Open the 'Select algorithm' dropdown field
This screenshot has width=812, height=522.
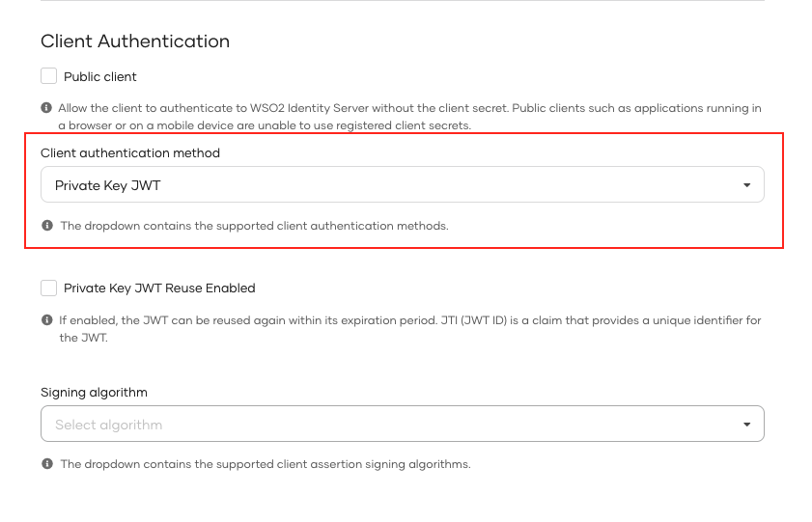click(386, 425)
